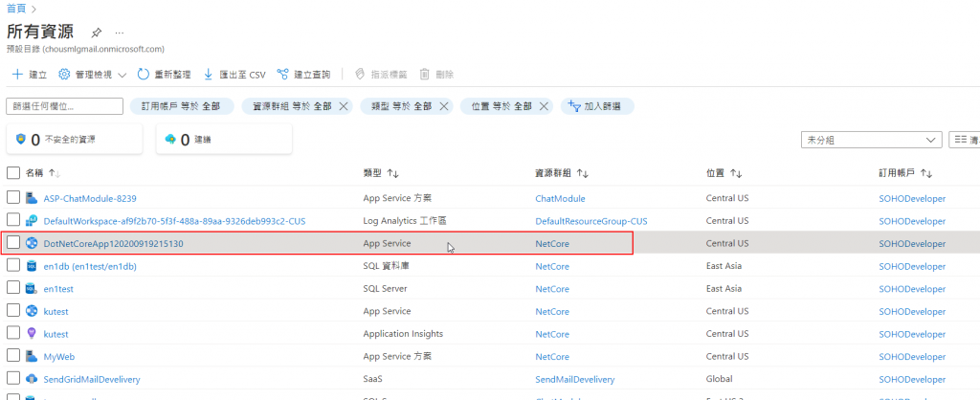Click 刪除 delete button

click(x=436, y=75)
